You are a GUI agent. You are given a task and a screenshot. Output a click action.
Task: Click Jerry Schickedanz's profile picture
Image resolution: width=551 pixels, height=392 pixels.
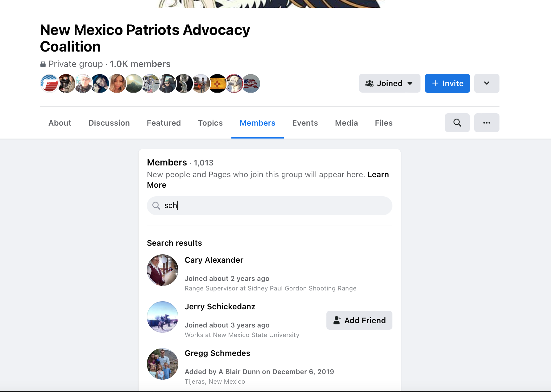[x=163, y=317]
